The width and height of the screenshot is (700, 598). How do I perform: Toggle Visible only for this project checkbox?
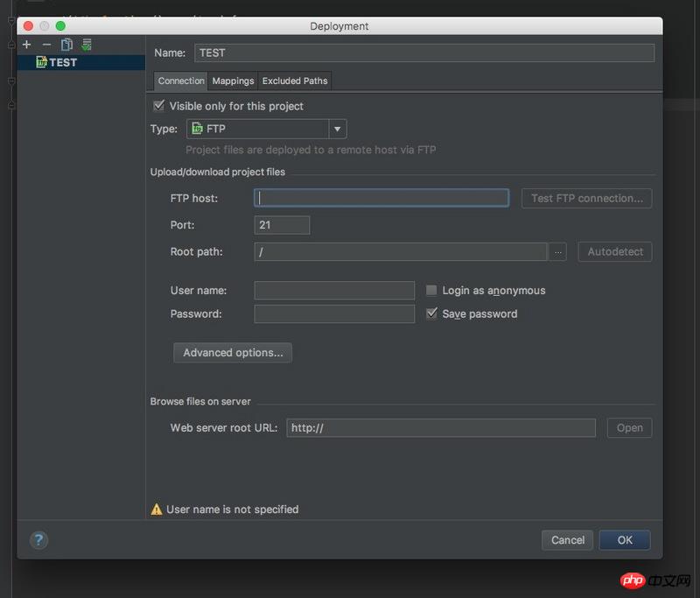pos(159,106)
